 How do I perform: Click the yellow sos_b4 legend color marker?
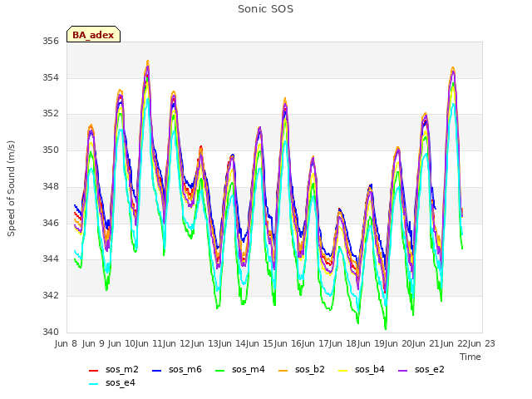(343, 371)
